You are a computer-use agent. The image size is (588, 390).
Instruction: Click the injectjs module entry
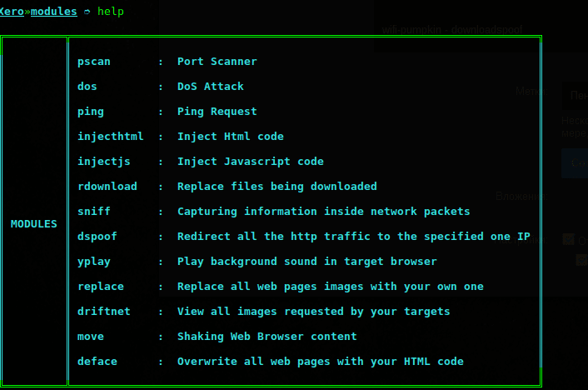(104, 162)
